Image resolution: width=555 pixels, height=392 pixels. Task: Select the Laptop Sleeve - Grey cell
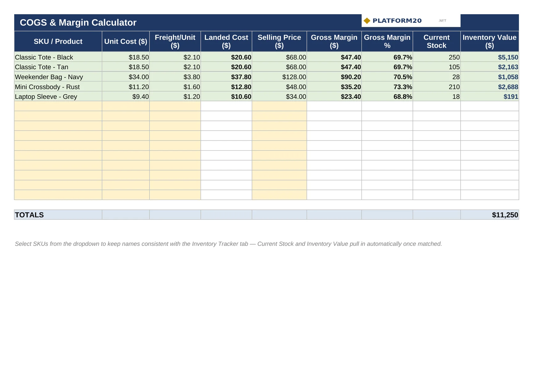click(x=58, y=96)
